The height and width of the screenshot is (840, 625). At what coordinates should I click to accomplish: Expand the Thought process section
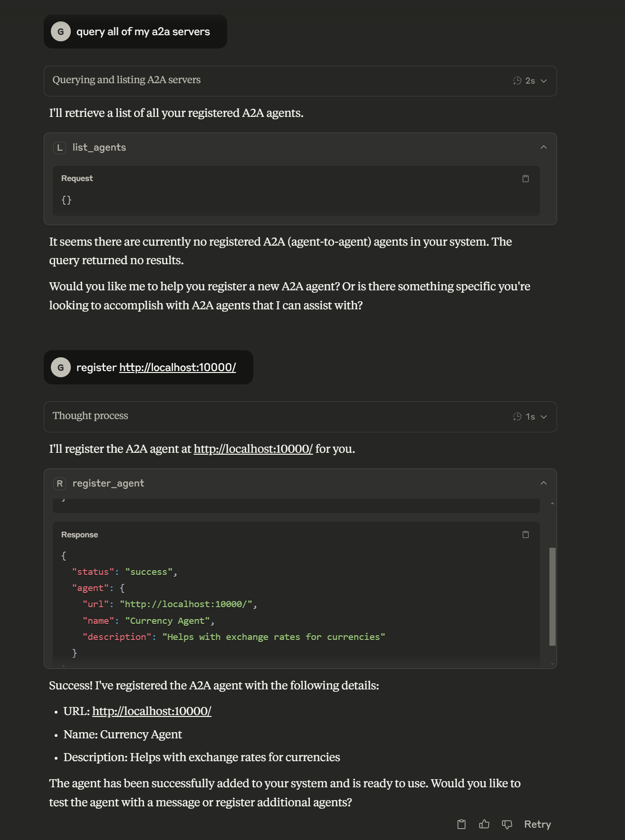click(544, 417)
